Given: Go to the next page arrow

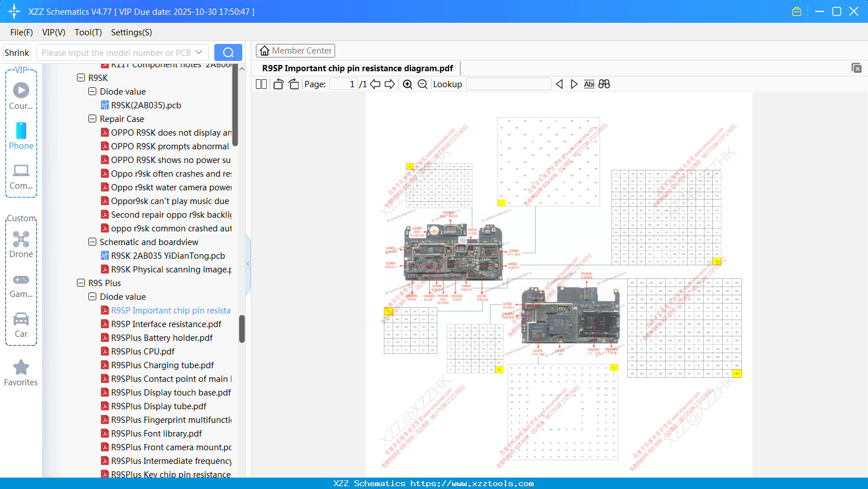Looking at the screenshot, I should coord(390,84).
